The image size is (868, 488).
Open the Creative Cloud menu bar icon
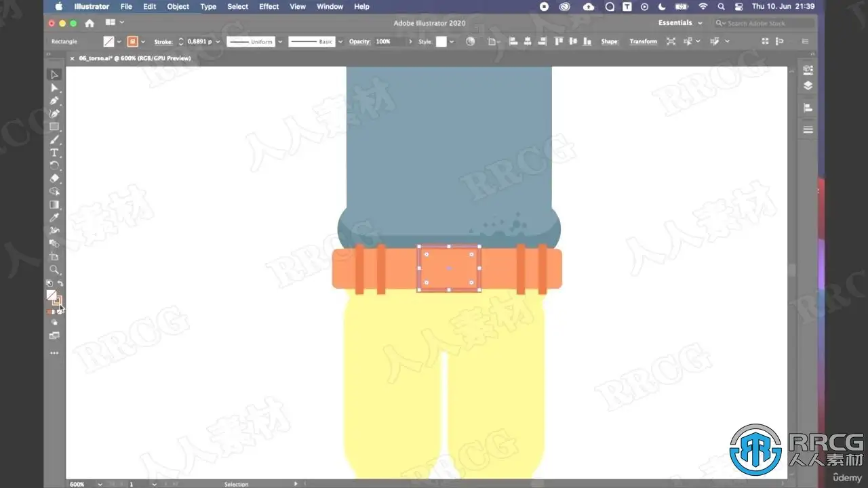tap(565, 7)
